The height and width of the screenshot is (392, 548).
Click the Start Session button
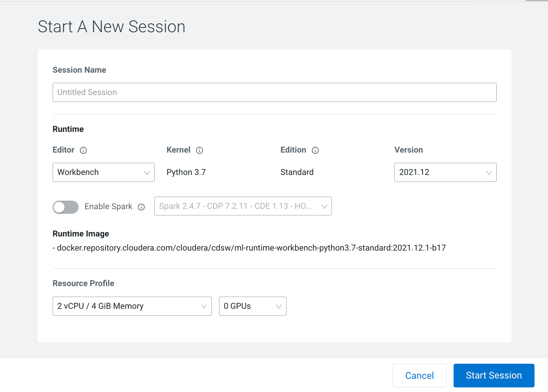point(493,375)
